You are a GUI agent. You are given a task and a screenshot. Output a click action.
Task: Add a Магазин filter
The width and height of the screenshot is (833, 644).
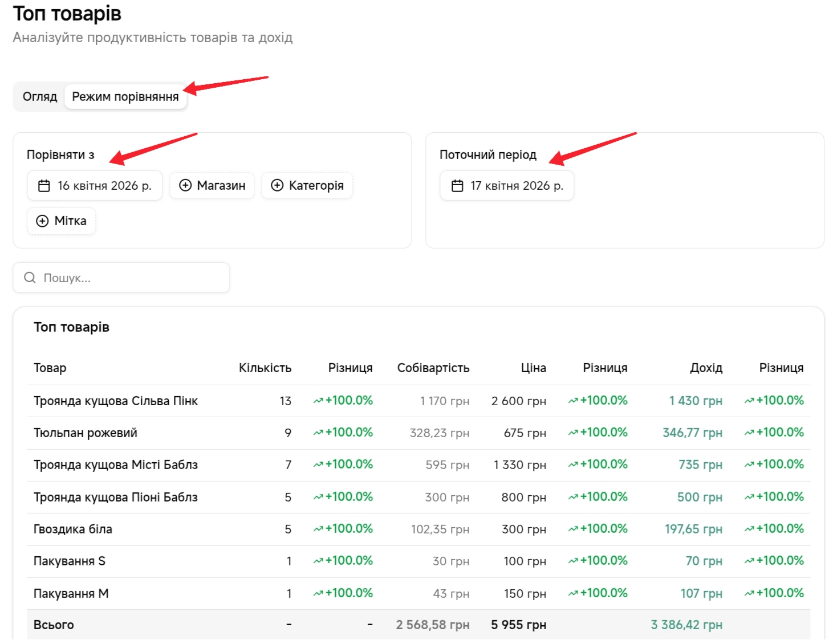[212, 186]
